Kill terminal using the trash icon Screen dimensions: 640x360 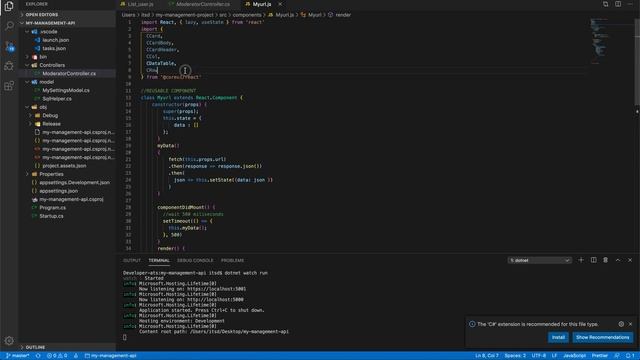tap(606, 260)
